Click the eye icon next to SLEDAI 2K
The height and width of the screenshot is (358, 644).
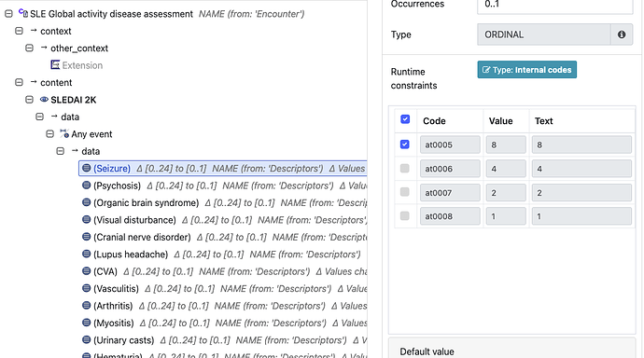44,99
